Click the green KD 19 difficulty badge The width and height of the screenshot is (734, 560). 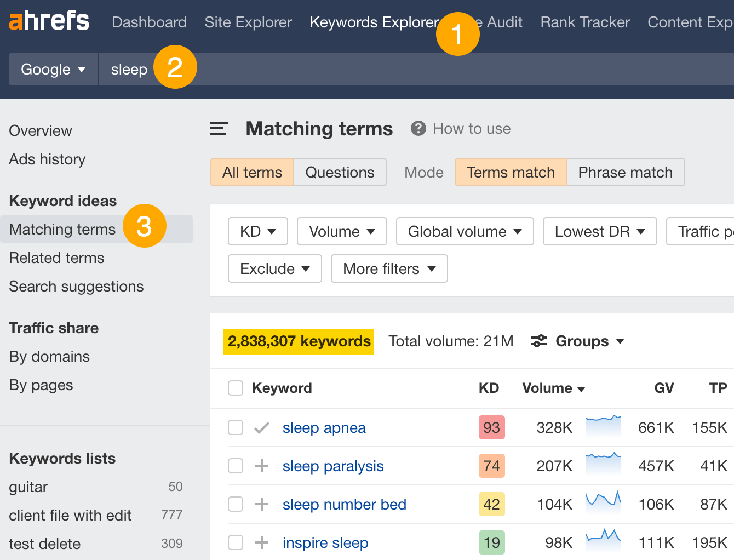pos(491,542)
